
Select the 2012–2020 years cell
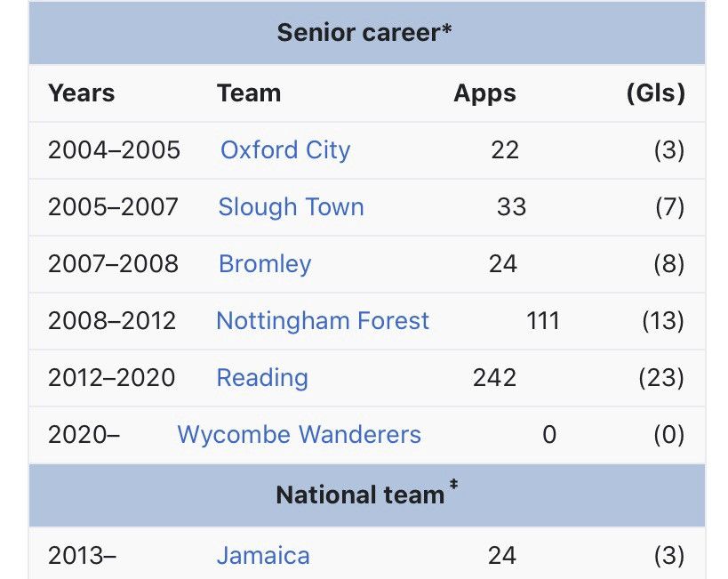111,378
